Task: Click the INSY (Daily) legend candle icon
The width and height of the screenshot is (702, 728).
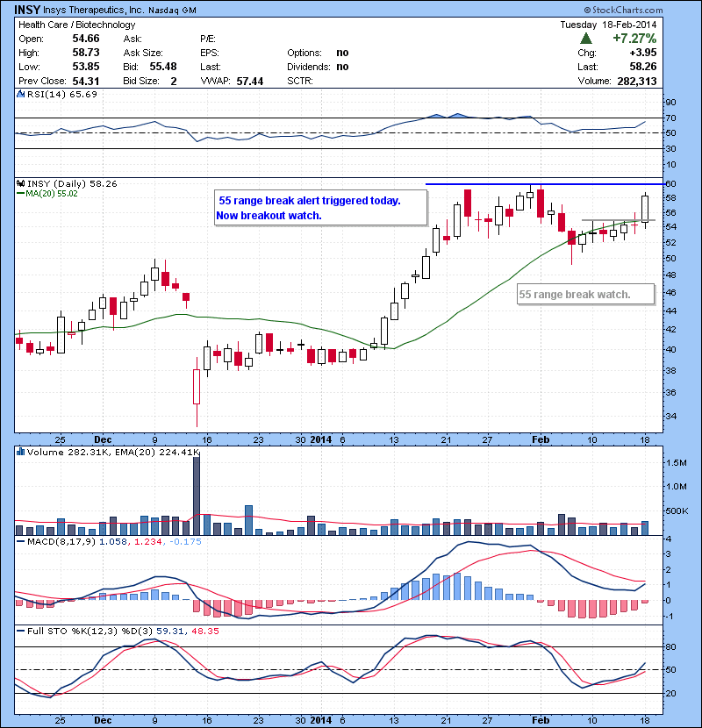Action: 21,184
